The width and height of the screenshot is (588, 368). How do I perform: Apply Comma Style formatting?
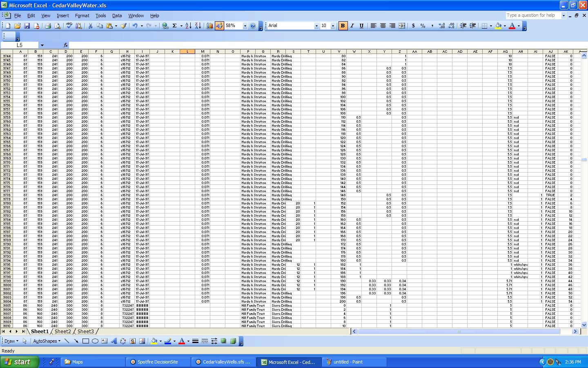click(432, 26)
